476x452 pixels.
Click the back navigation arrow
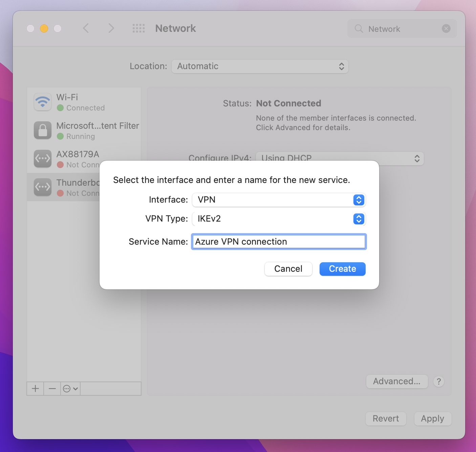tap(86, 28)
